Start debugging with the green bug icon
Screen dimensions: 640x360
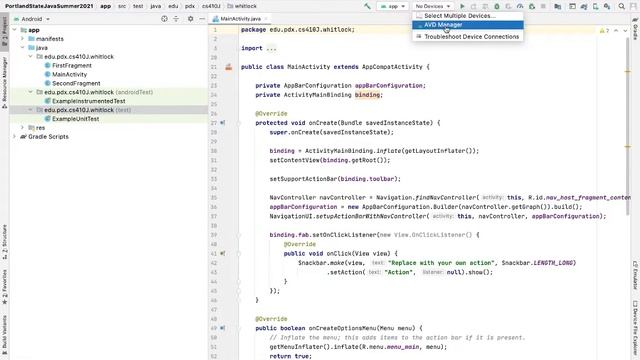point(497,7)
